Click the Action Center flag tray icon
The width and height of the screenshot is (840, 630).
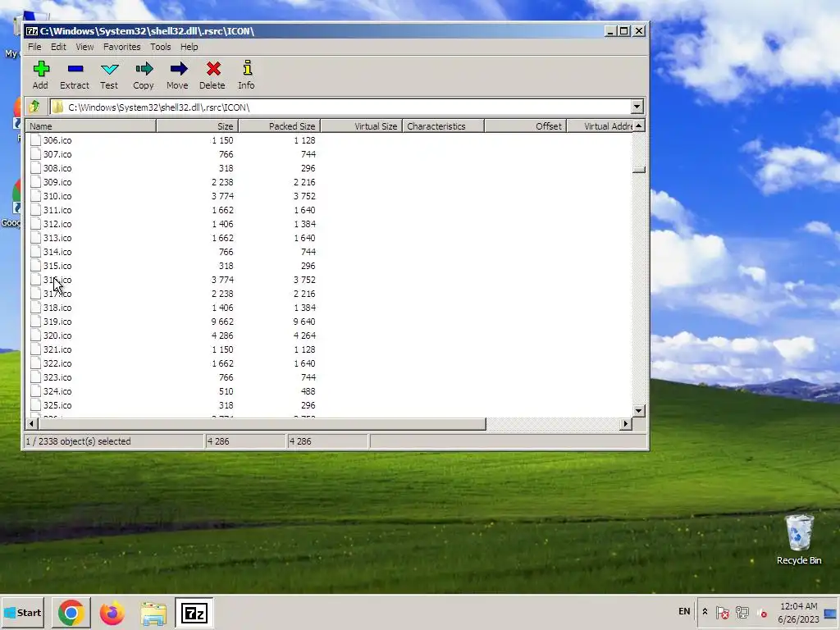pyautogui.click(x=722, y=612)
